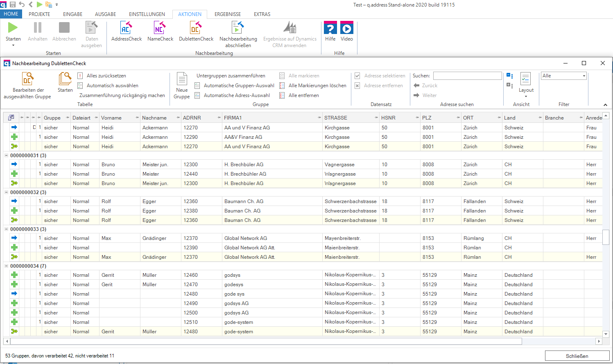Click the Anhalten pause icon
613x364 pixels.
pyautogui.click(x=38, y=27)
